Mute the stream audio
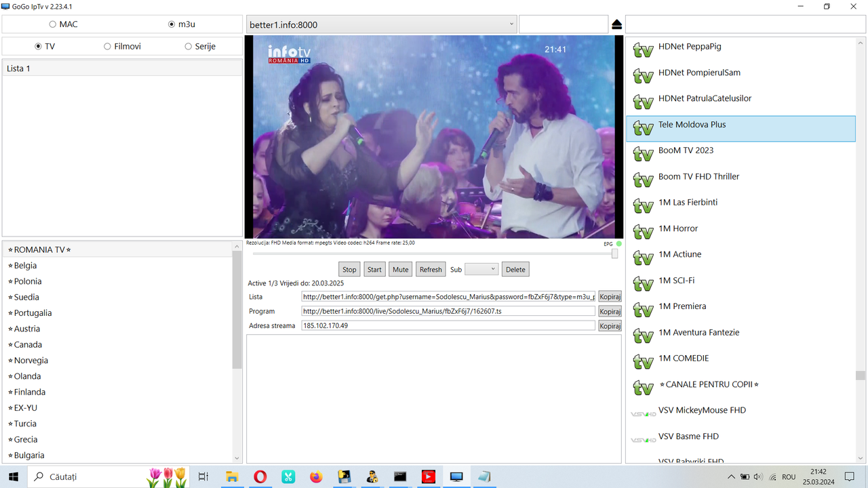 (401, 269)
